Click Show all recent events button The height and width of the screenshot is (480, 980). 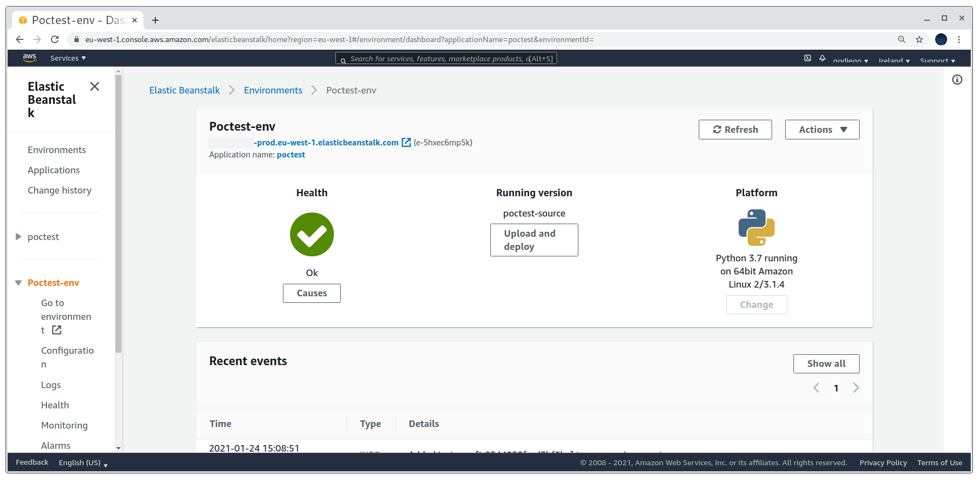coord(826,364)
